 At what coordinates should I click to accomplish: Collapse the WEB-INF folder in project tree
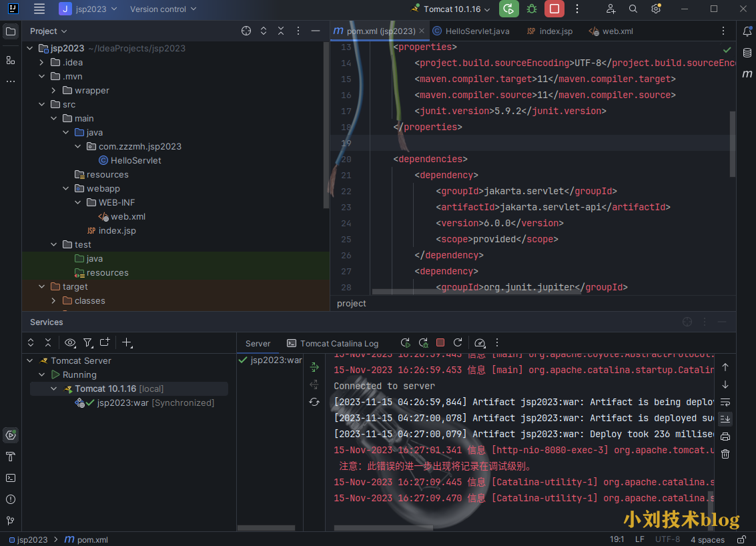77,203
